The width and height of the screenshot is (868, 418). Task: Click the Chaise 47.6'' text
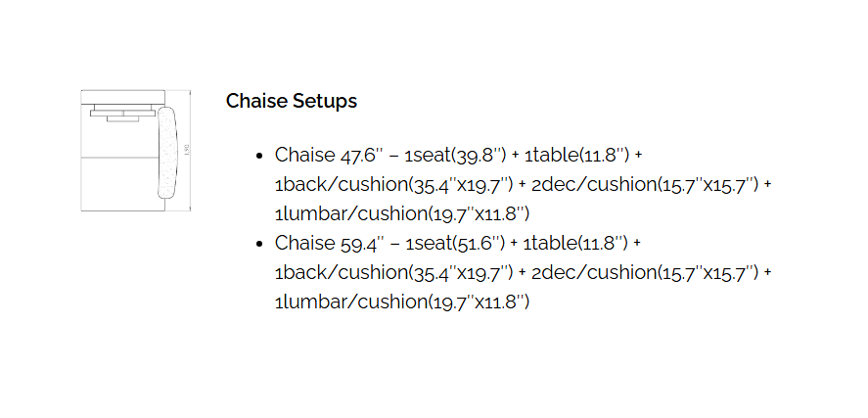click(330, 155)
